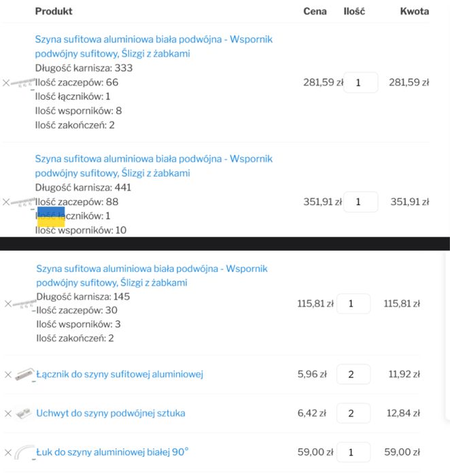Focus quantity field for the 281,59 zł rail

[x=360, y=83]
